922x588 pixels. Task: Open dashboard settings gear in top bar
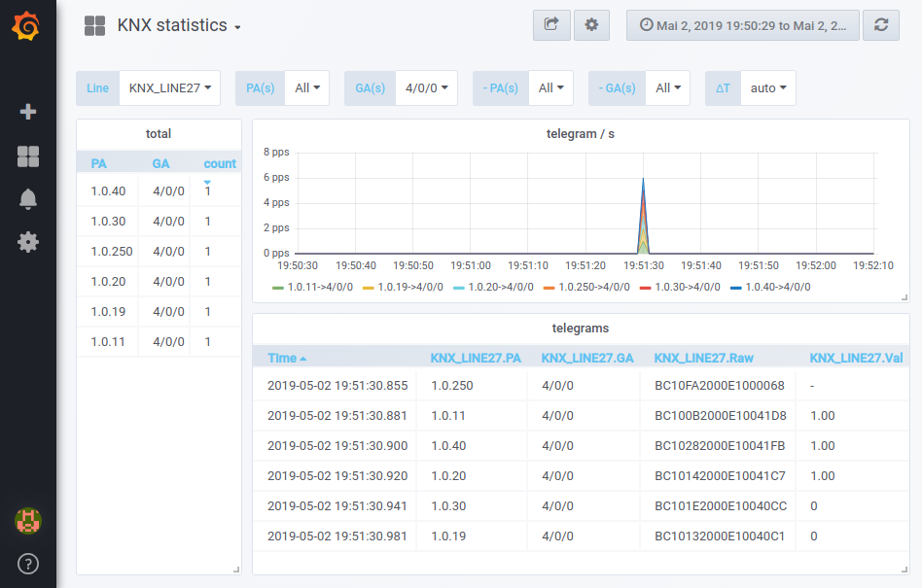pyautogui.click(x=591, y=25)
